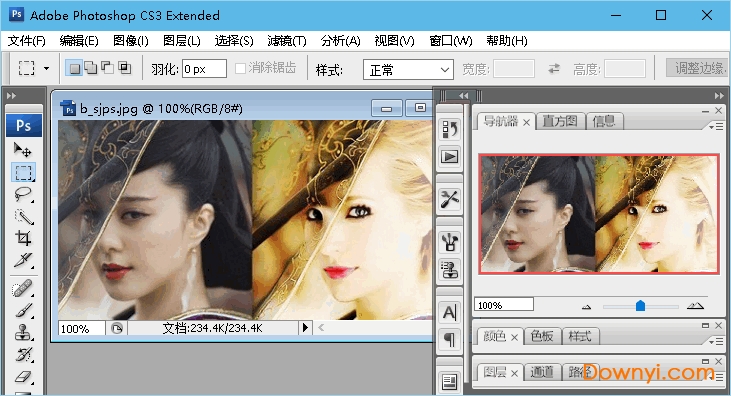Click the Navigator zoom slider handle

coord(641,306)
